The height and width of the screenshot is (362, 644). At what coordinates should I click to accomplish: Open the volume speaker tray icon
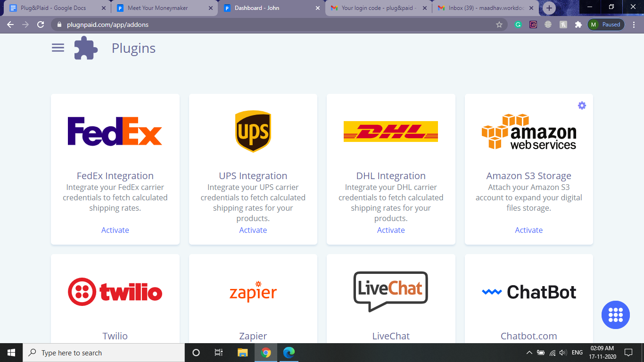[563, 353]
